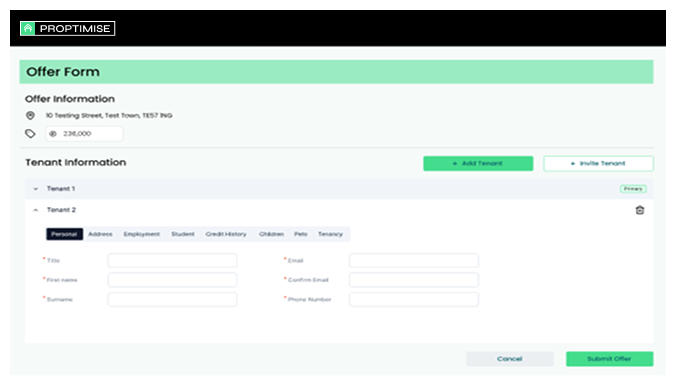The image size is (676, 378).
Task: Click the Tenant 1 row label
Action: [x=61, y=189]
